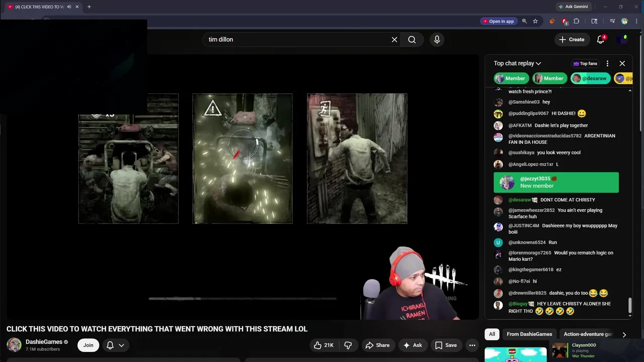Open YouTube notifications bell
644x362 pixels.
tap(601, 40)
